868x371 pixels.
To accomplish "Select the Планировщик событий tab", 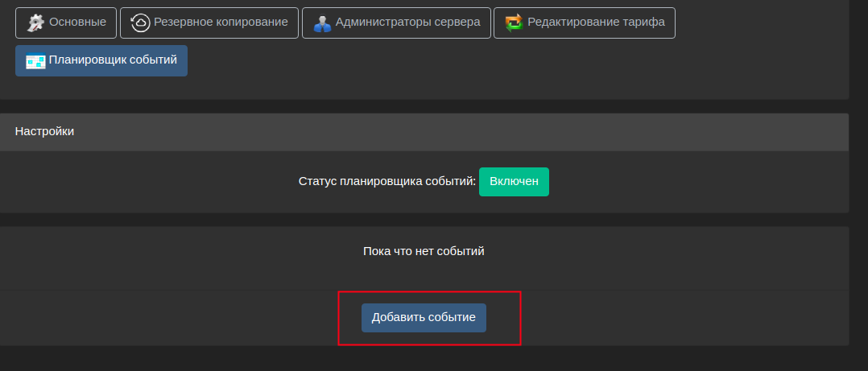I will click(101, 61).
